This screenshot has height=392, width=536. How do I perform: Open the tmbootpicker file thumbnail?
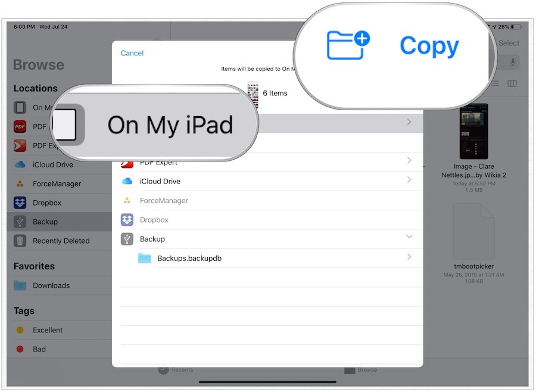pos(473,232)
